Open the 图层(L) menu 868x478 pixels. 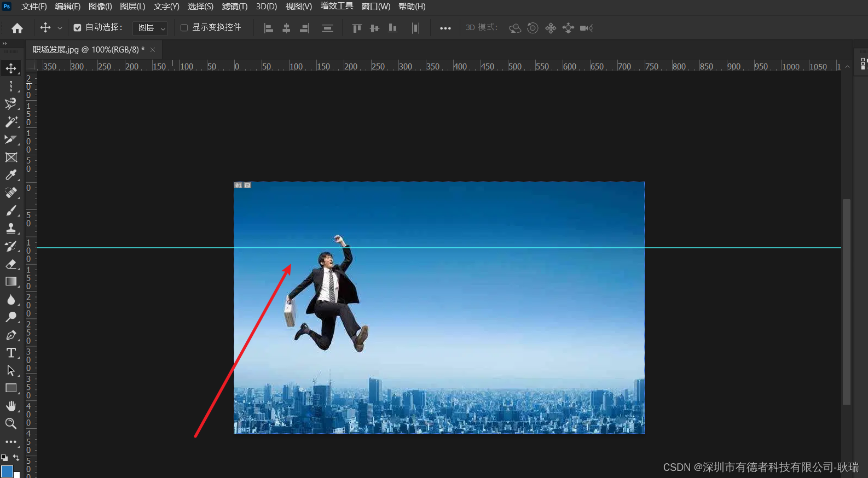(132, 7)
